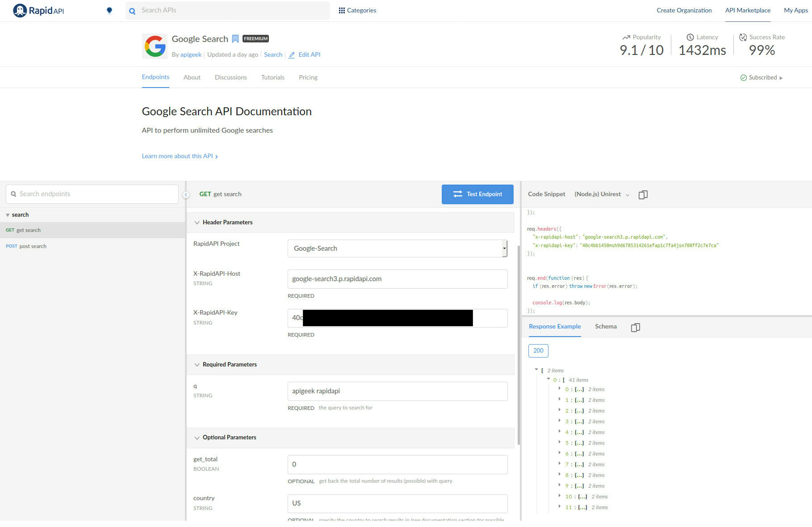Select the Response Example tab

555,327
